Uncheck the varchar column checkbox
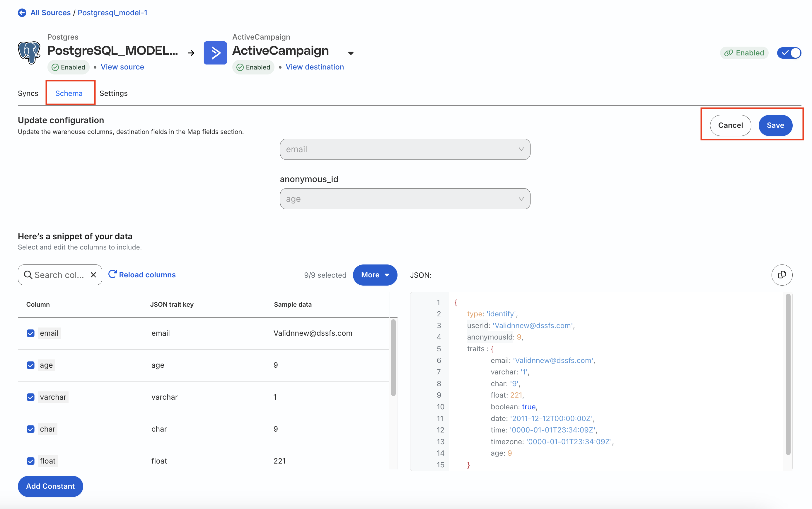 (x=30, y=397)
